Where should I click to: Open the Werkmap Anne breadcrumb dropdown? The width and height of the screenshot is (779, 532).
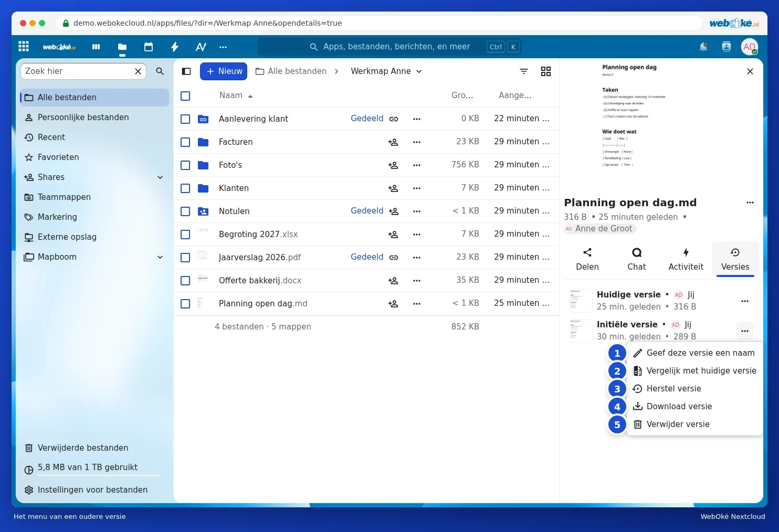(386, 71)
